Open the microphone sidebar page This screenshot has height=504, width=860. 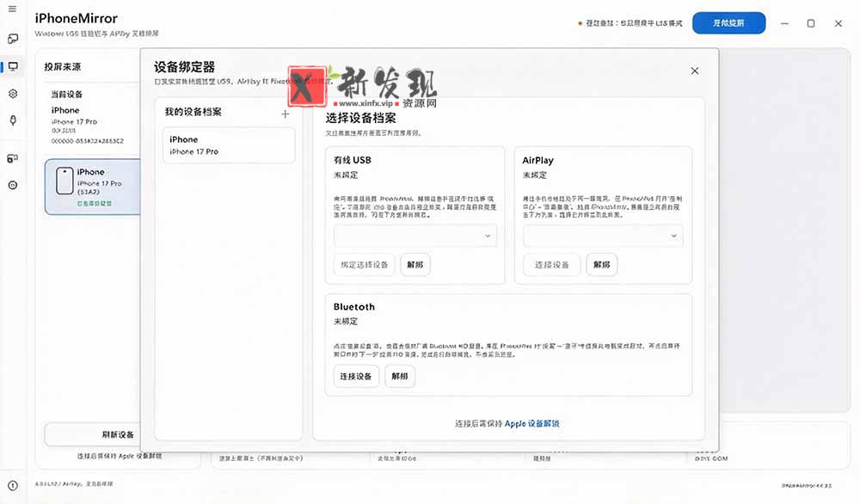coord(13,120)
